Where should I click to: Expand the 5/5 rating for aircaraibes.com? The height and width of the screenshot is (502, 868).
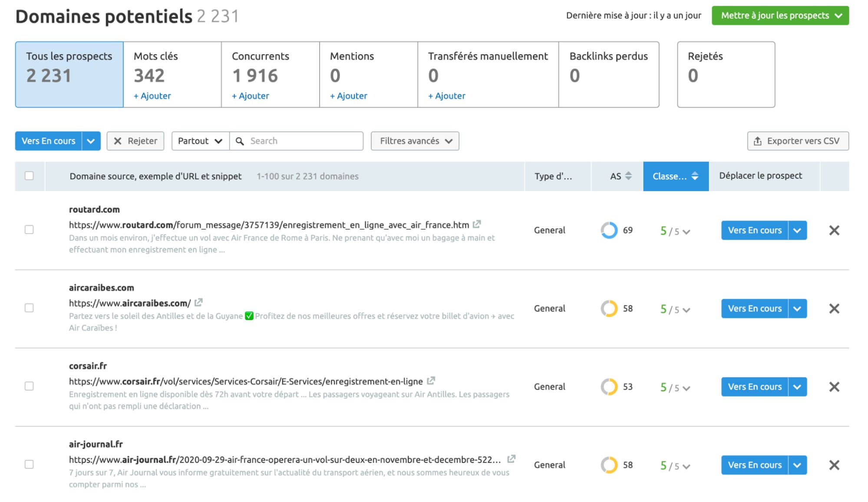click(675, 309)
